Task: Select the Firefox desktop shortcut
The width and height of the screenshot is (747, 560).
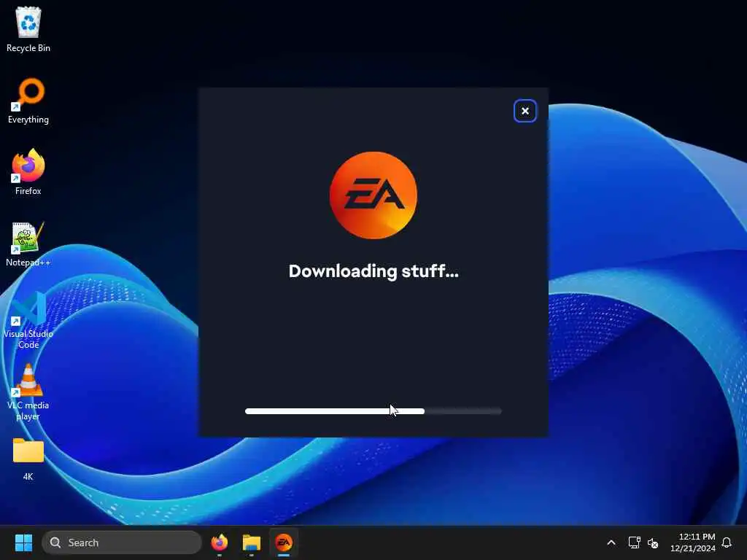Action: coord(28,172)
